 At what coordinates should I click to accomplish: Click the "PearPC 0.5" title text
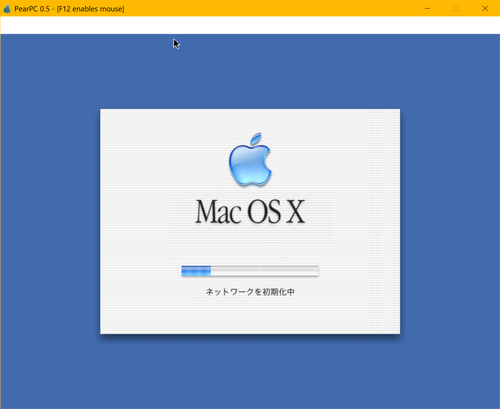tap(32, 9)
